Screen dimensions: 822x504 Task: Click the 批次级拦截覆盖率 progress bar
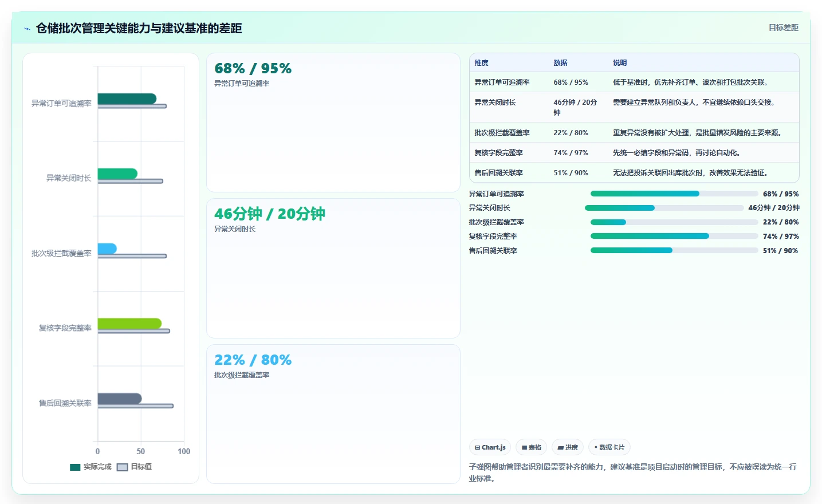point(674,222)
